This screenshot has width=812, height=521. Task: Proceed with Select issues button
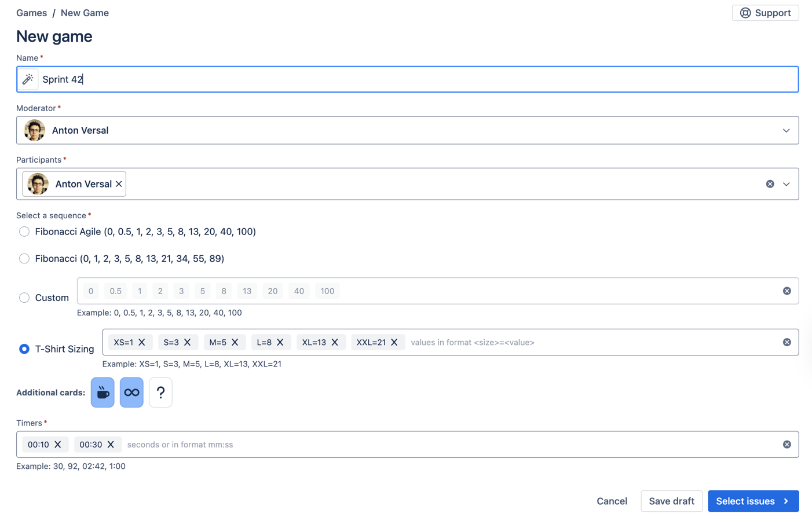pos(753,501)
